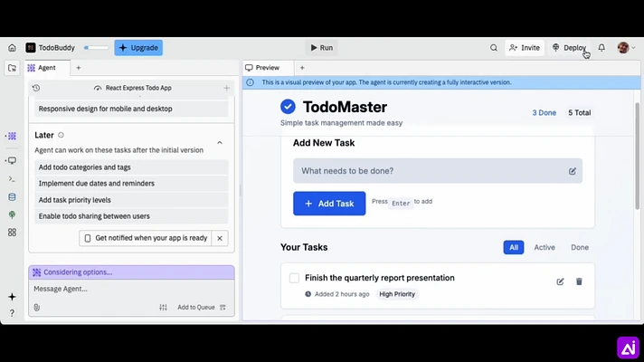
Task: Invite collaborators with Invite button
Action: point(524,48)
